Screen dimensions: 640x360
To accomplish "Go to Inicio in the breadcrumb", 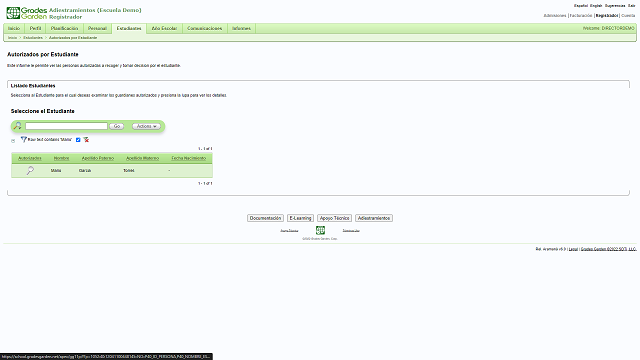I will pyautogui.click(x=13, y=38).
